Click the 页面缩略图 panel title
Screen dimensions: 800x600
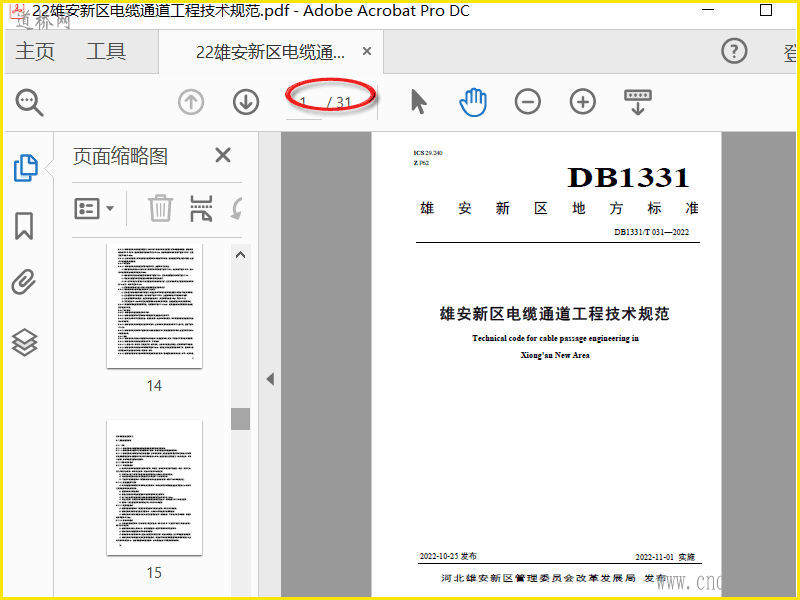pyautogui.click(x=120, y=156)
